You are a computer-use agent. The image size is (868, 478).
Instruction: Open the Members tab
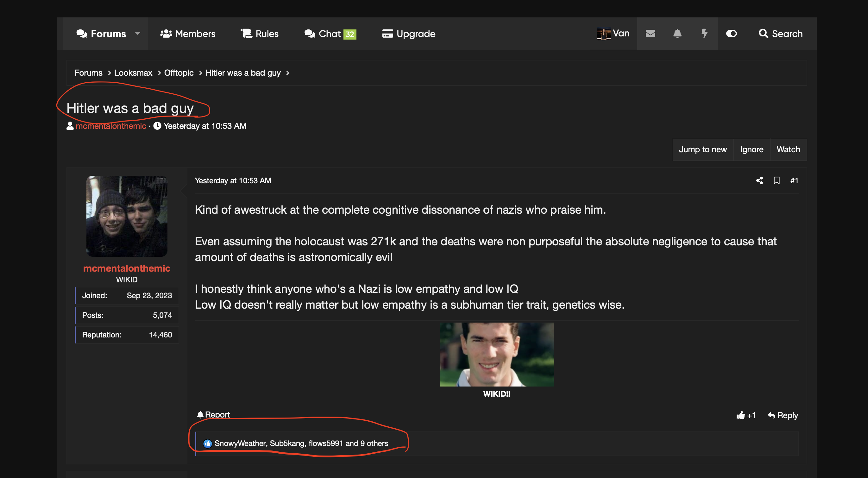pyautogui.click(x=188, y=34)
